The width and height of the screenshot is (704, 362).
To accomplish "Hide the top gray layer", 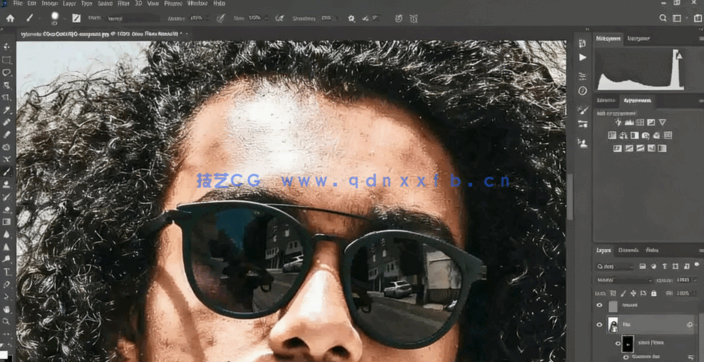I will click(x=599, y=305).
